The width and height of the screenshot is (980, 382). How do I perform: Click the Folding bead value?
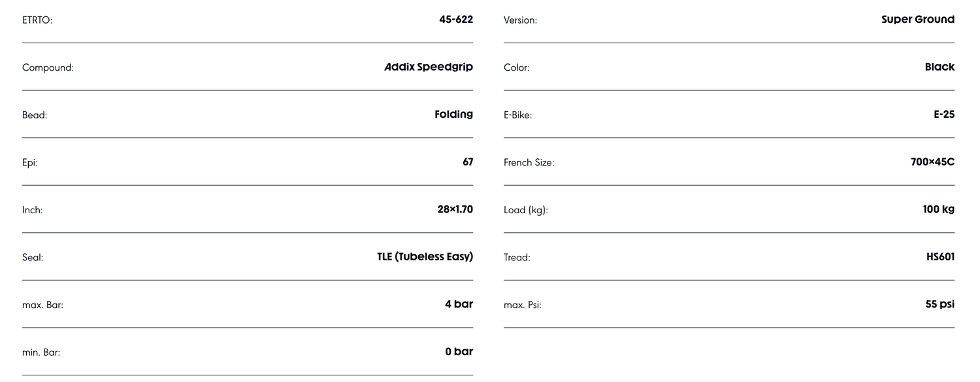pyautogui.click(x=453, y=114)
